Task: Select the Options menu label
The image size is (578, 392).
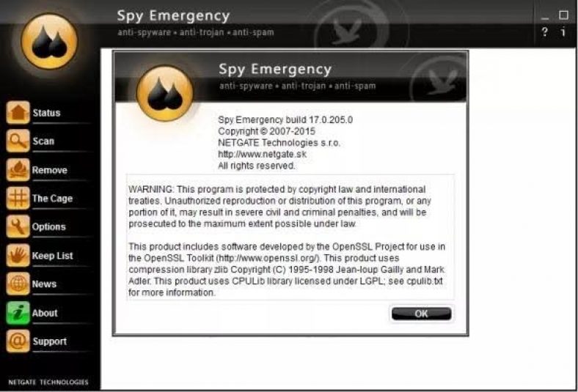Action: [x=48, y=226]
